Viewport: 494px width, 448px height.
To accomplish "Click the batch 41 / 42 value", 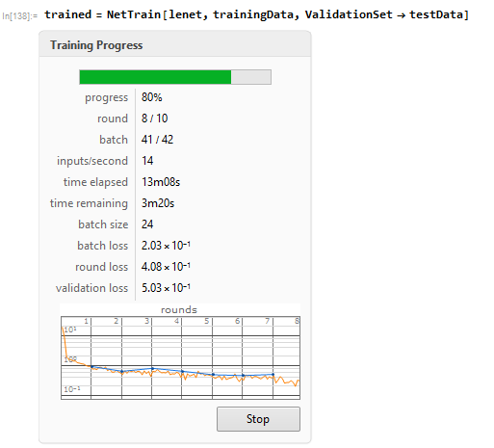I will click(x=157, y=140).
